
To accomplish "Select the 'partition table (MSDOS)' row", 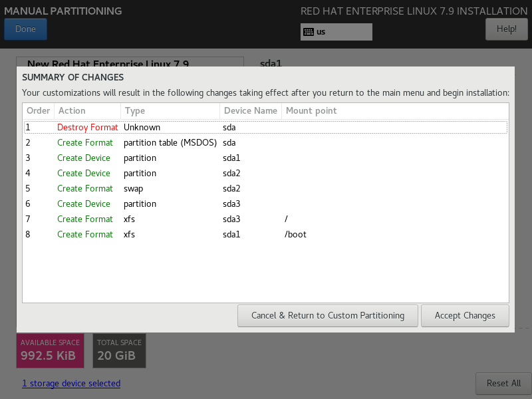I will [265, 142].
